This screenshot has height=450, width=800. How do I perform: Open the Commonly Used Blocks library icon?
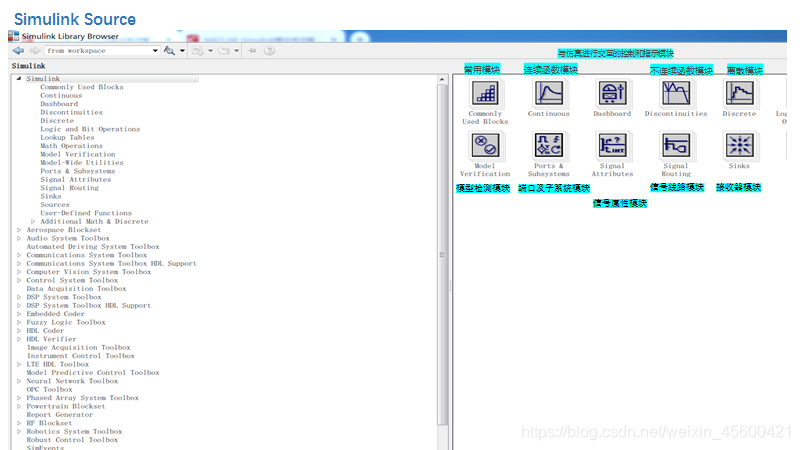pyautogui.click(x=485, y=93)
